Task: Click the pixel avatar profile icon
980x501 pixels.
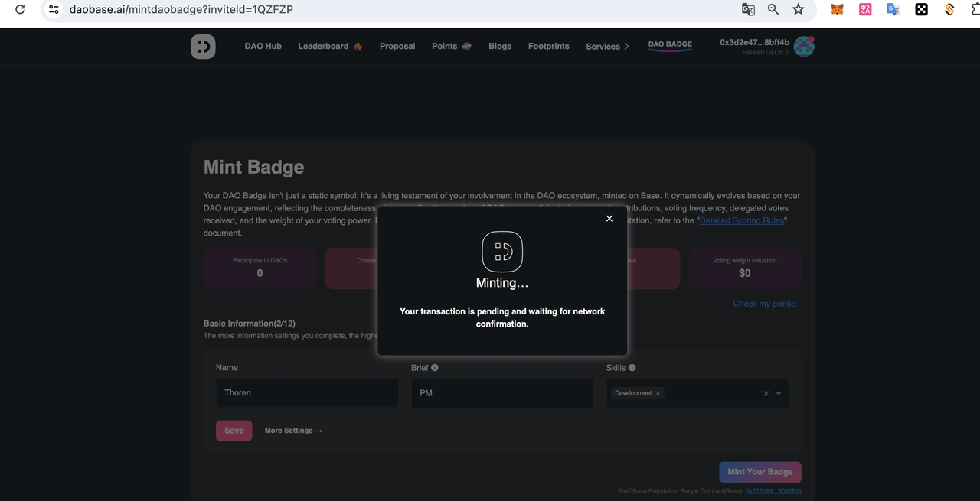Action: pos(803,47)
